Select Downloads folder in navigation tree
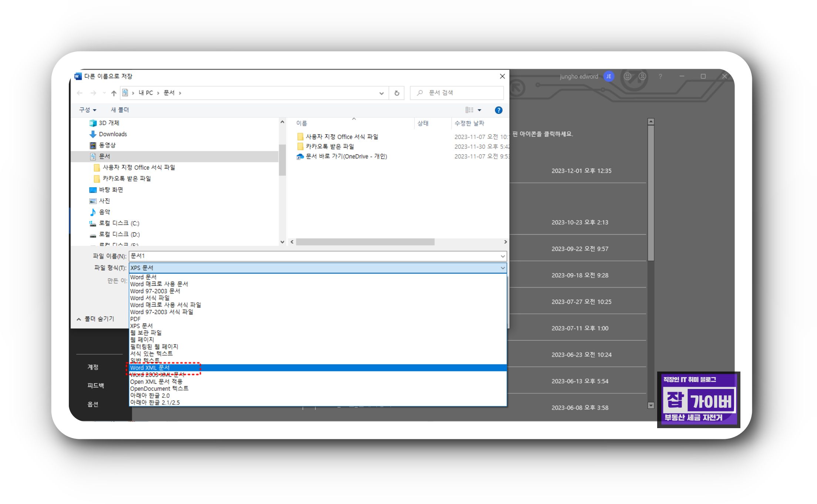This screenshot has width=817, height=504. pyautogui.click(x=112, y=134)
